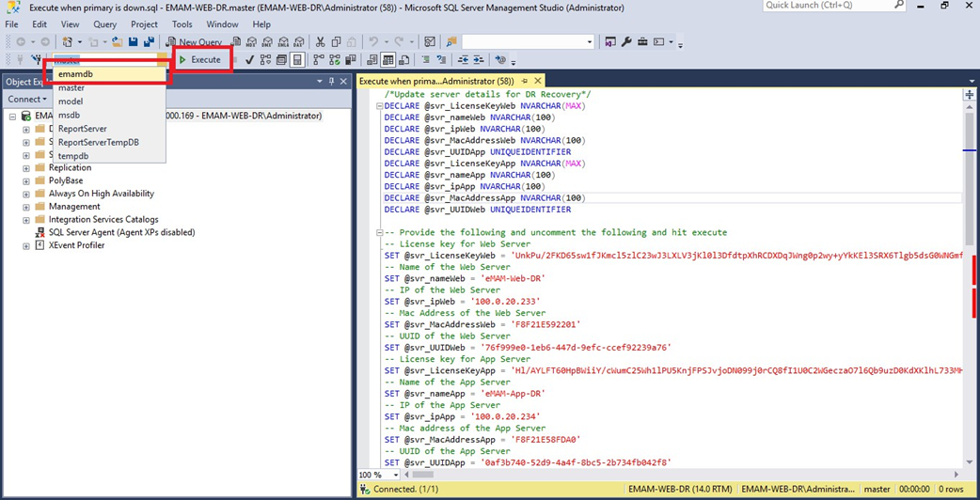Click the Increase Indent icon
Screen dimensions: 980x500
pos(479,60)
